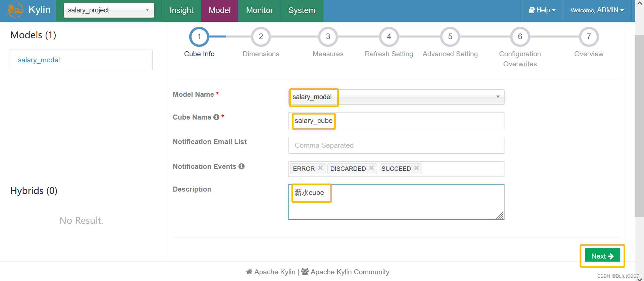Click the page scrollbar down arrow
This screenshot has height=281, width=644.
[640, 279]
